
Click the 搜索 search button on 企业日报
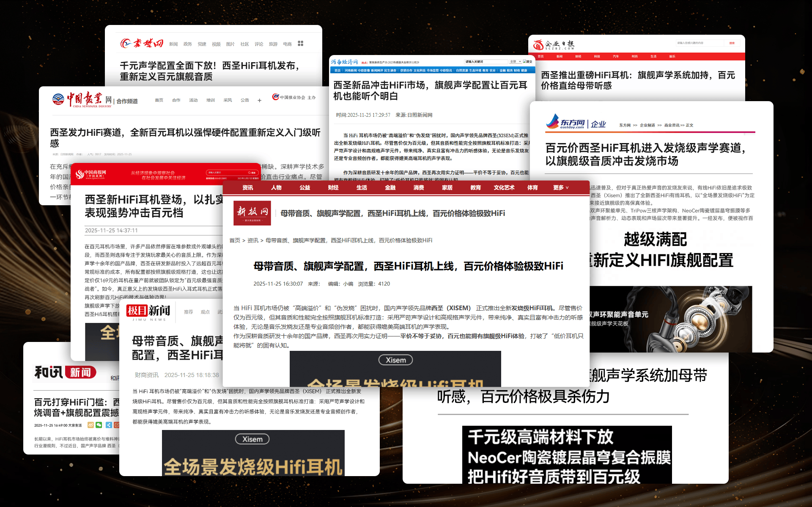[x=732, y=43]
